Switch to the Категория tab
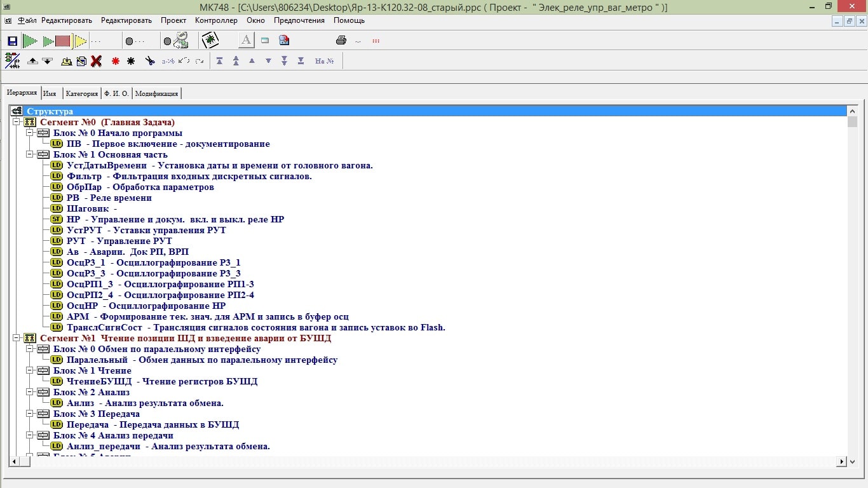The image size is (868, 488). click(x=81, y=93)
